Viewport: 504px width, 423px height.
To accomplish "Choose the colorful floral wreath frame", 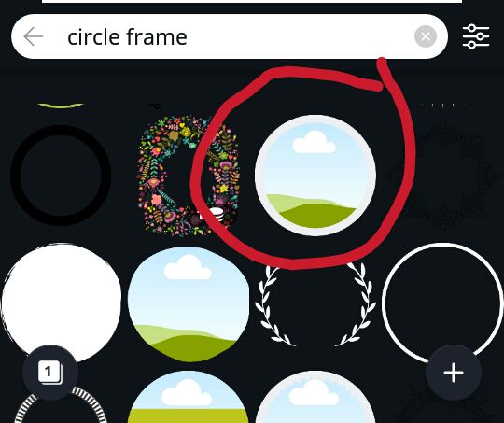I will pos(188,176).
